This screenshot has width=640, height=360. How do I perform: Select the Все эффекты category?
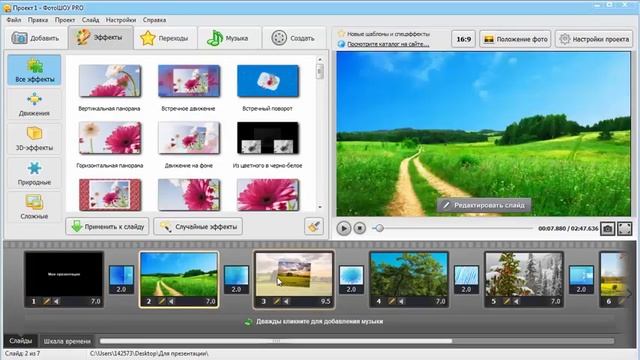pyautogui.click(x=34, y=70)
